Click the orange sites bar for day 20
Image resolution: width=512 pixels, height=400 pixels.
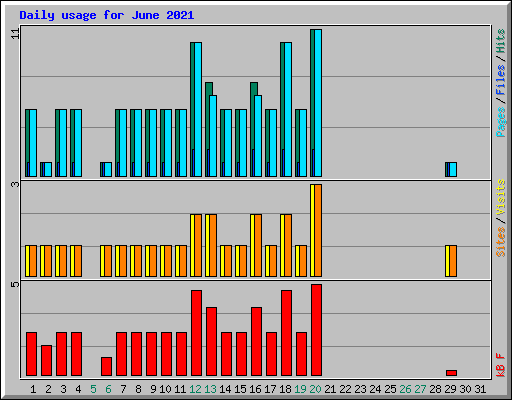[318, 230]
